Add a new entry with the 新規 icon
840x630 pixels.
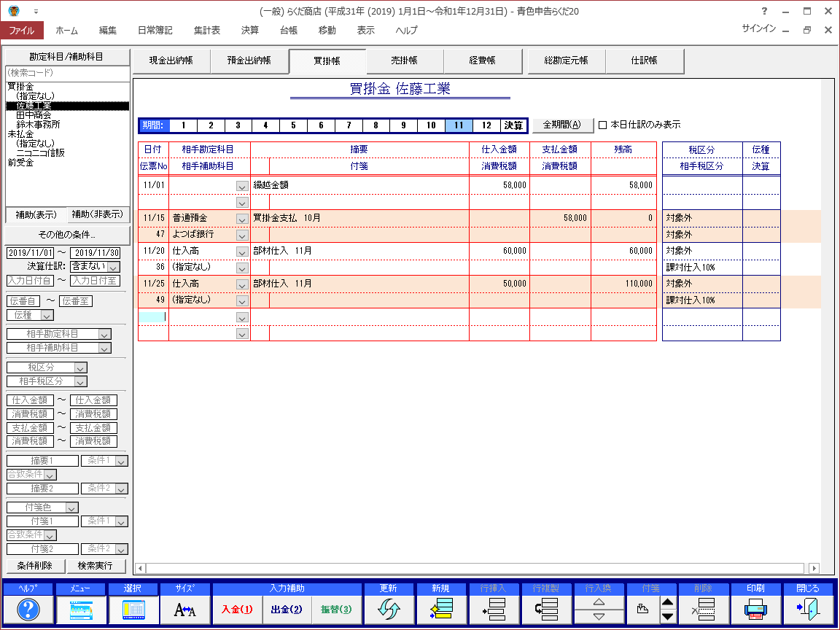441,610
